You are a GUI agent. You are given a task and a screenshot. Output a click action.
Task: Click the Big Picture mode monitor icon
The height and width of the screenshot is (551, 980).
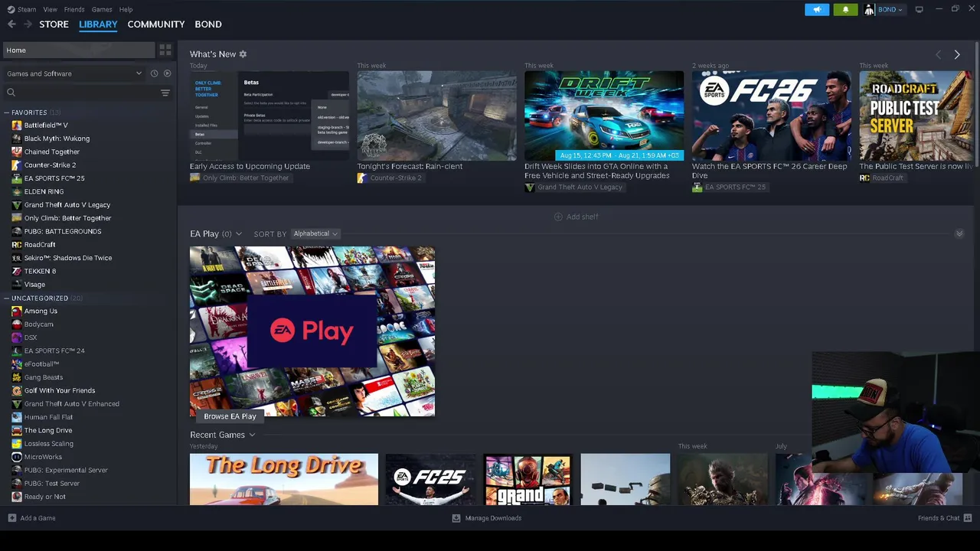[x=919, y=9]
